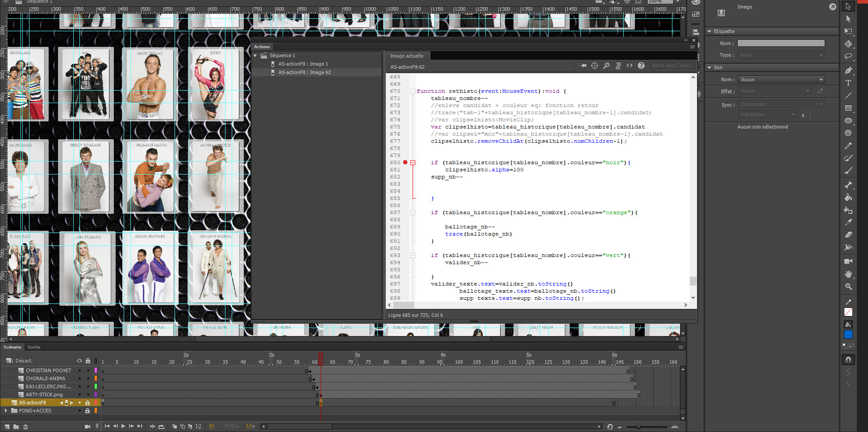Toggle visibility dot of CHRISTIAN POCHET layer
The width and height of the screenshot is (868, 432).
click(79, 370)
